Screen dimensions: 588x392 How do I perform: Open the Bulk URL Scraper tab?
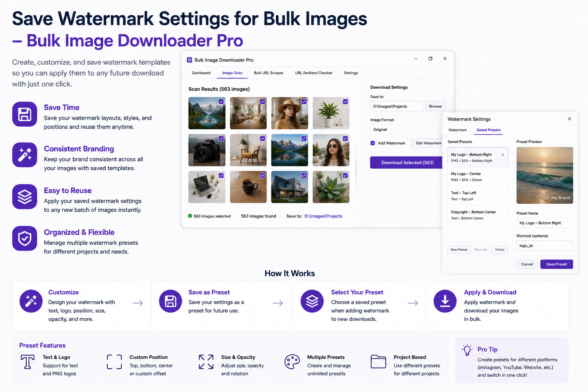tap(269, 73)
